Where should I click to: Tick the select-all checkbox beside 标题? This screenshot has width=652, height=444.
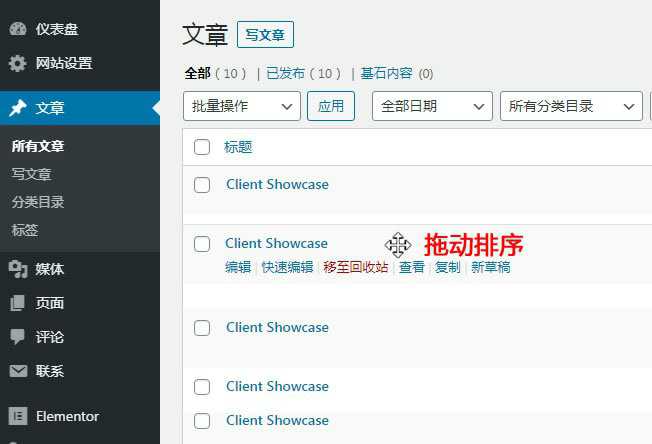[x=202, y=147]
